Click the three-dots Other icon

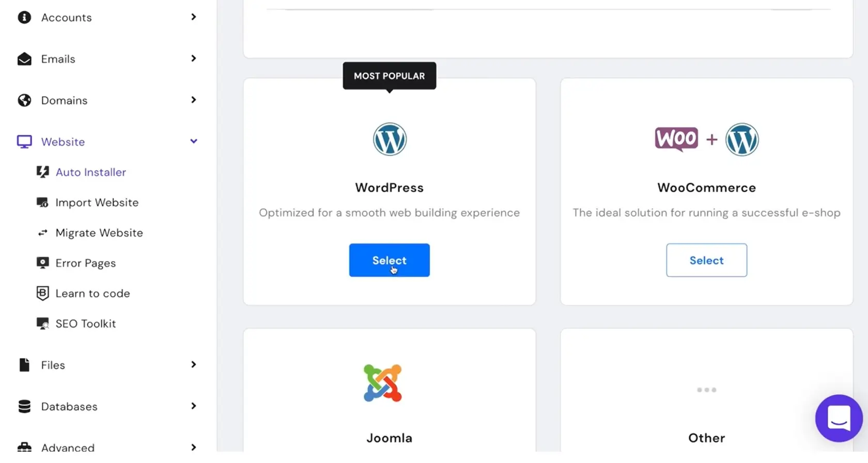click(706, 390)
